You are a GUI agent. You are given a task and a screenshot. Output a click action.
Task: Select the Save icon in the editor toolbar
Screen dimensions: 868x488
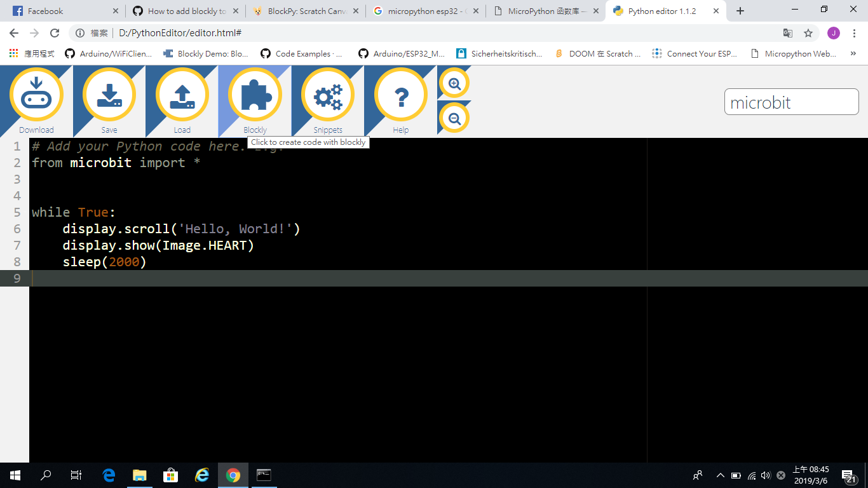(x=109, y=94)
